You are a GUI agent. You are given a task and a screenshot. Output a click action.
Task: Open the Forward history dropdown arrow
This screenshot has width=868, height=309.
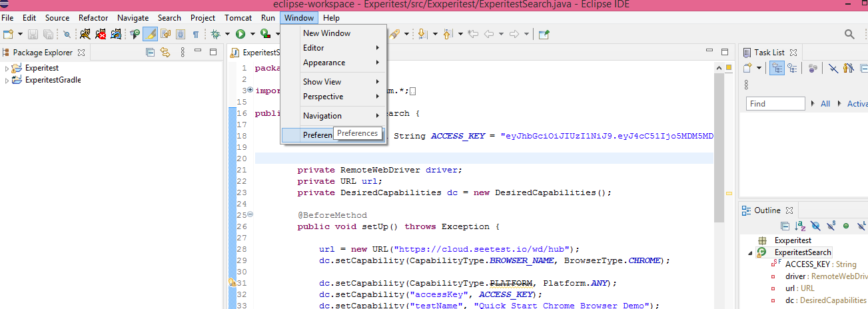[x=526, y=34]
